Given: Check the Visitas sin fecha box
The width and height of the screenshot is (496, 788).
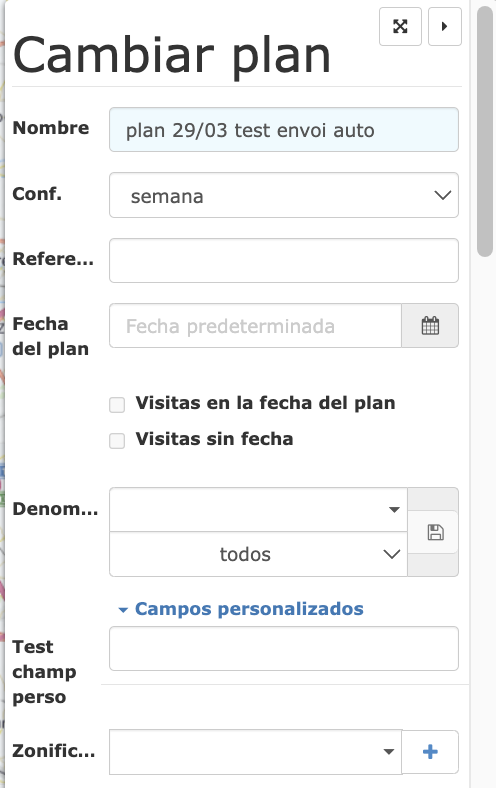Looking at the screenshot, I should [117, 441].
